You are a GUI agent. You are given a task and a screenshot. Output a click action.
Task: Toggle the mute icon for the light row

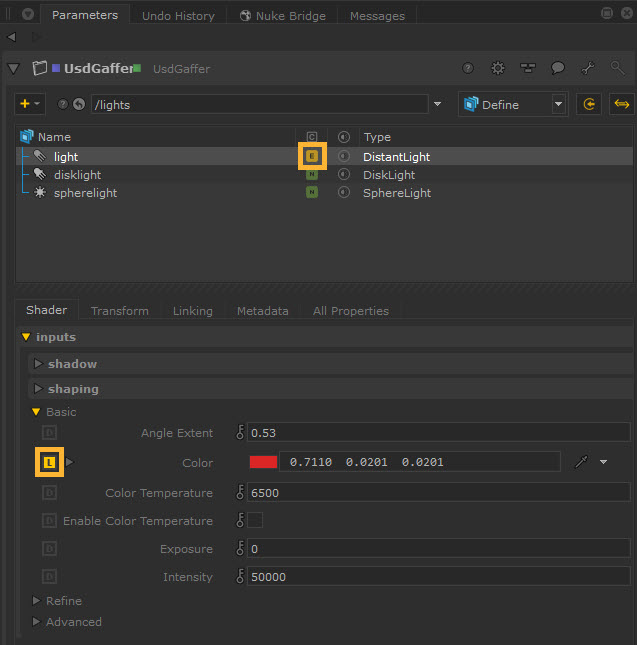[344, 156]
